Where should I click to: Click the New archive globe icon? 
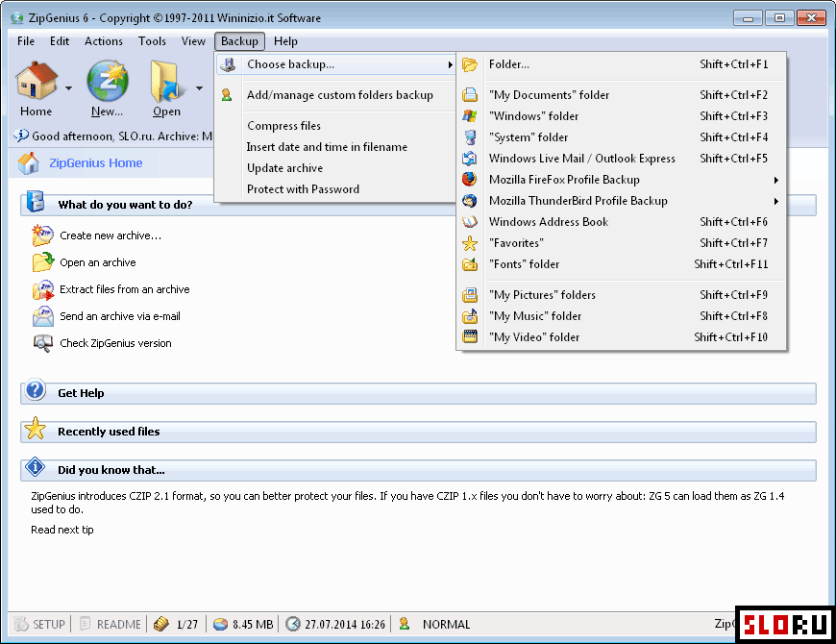[x=108, y=81]
